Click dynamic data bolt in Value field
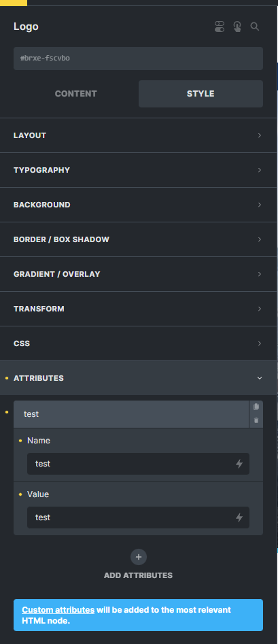Screen dimensions: 278x644 coord(239,518)
